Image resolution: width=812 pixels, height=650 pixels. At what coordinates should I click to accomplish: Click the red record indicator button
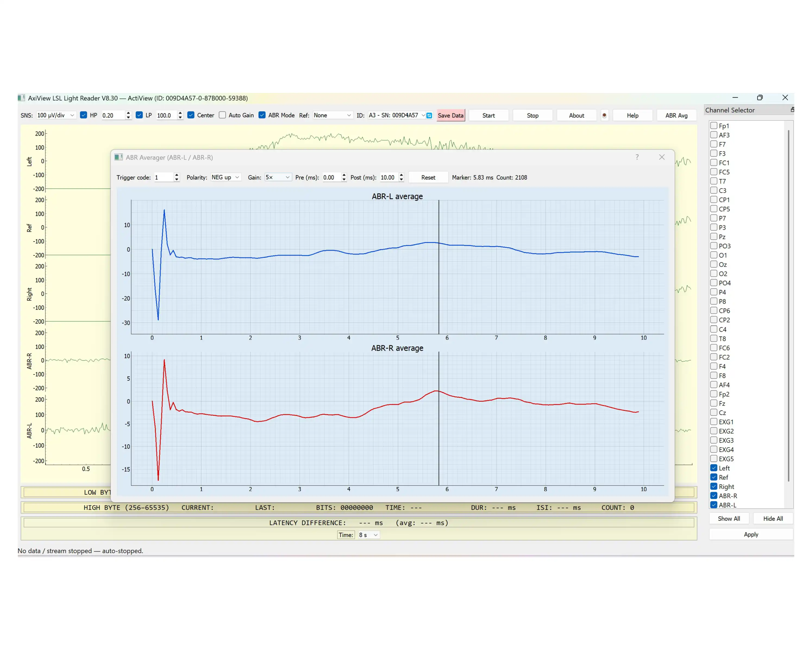tap(604, 115)
